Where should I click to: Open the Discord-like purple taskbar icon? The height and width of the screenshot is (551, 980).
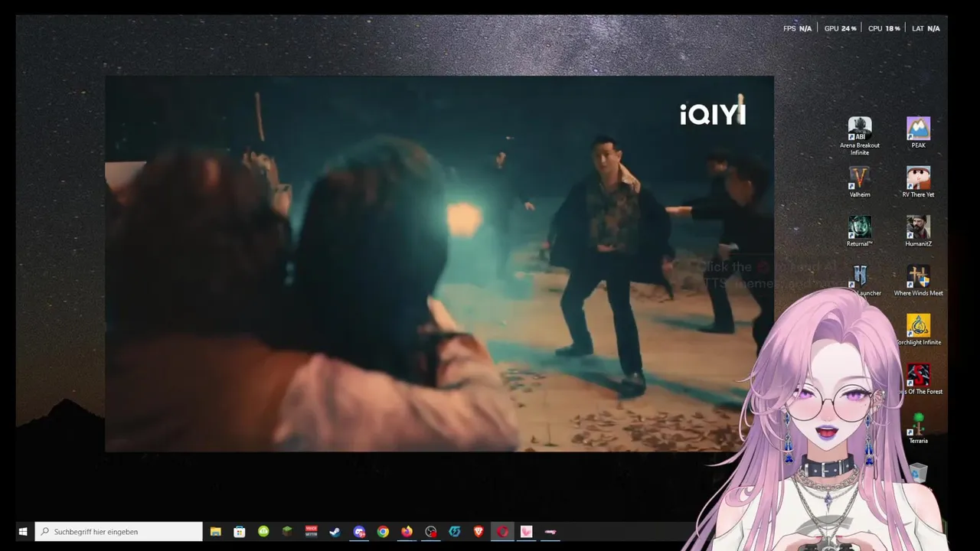359,532
